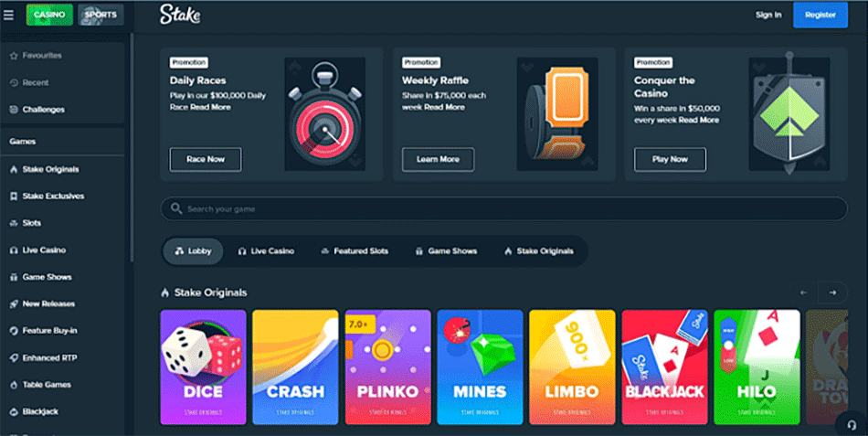The height and width of the screenshot is (436, 868).
Task: Click the Stake logo
Action: pyautogui.click(x=180, y=15)
